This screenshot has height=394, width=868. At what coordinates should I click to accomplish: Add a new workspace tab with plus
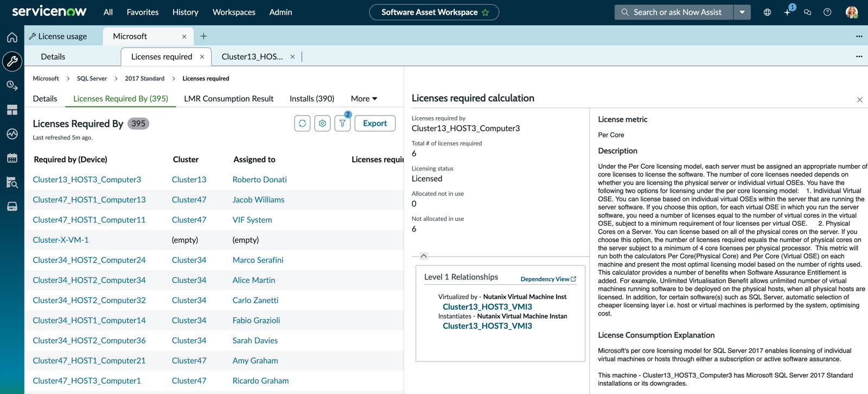tap(203, 36)
